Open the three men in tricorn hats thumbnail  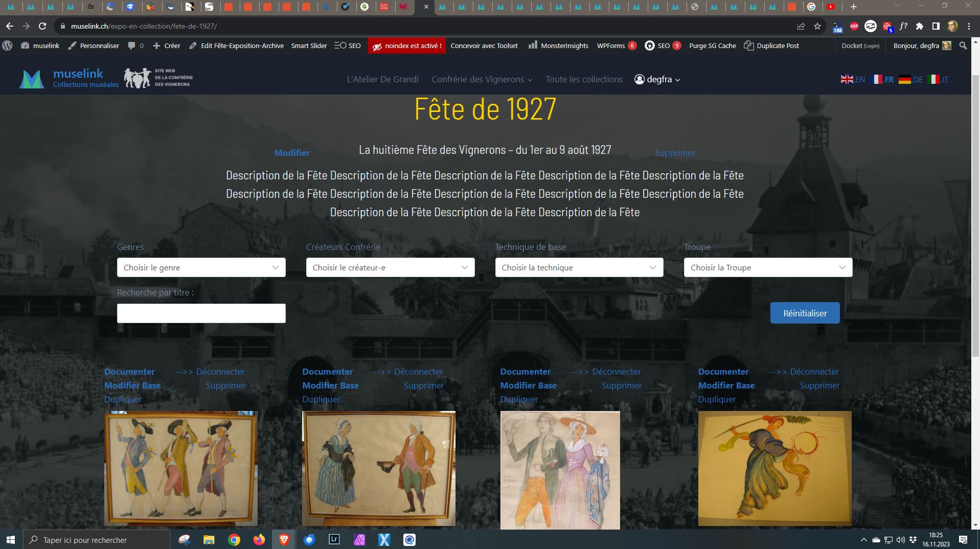181,469
